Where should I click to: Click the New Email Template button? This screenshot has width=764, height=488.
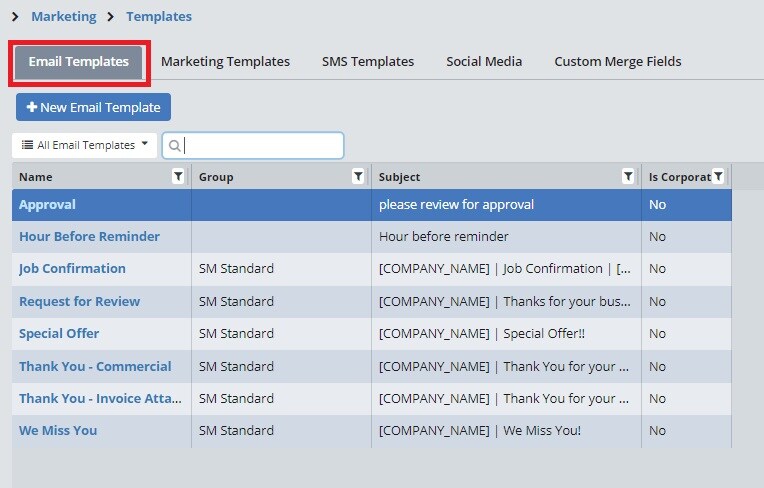[x=94, y=108]
